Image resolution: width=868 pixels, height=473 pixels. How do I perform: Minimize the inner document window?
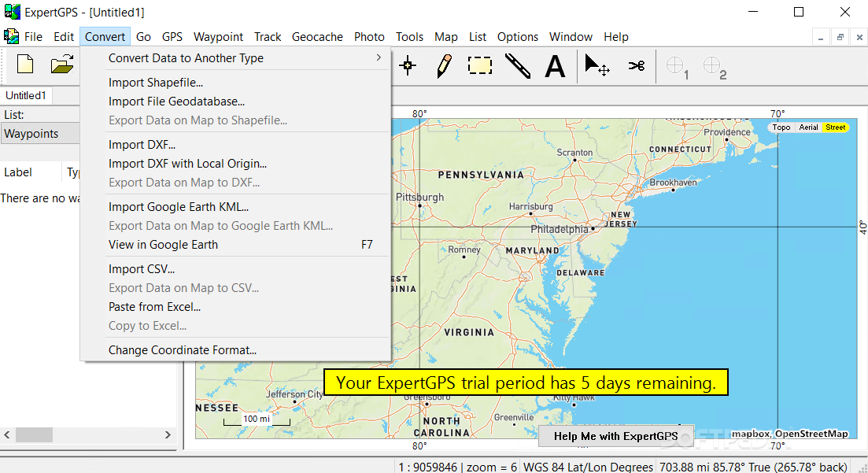click(x=821, y=38)
